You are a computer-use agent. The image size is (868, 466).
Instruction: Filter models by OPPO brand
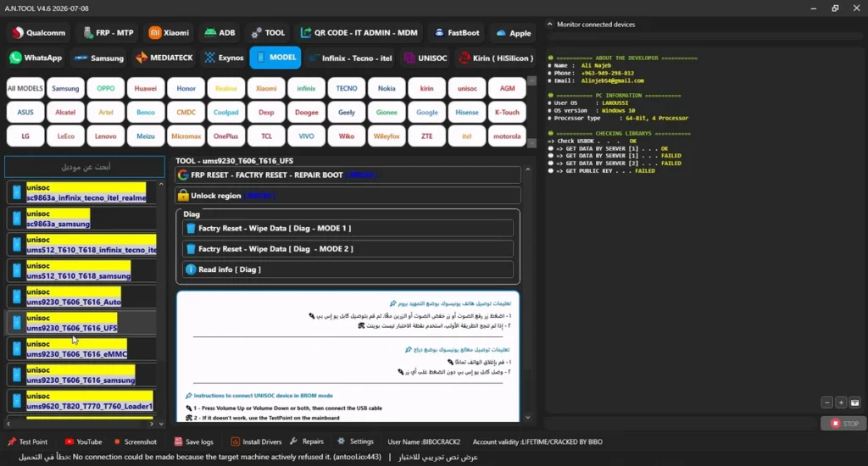click(106, 89)
